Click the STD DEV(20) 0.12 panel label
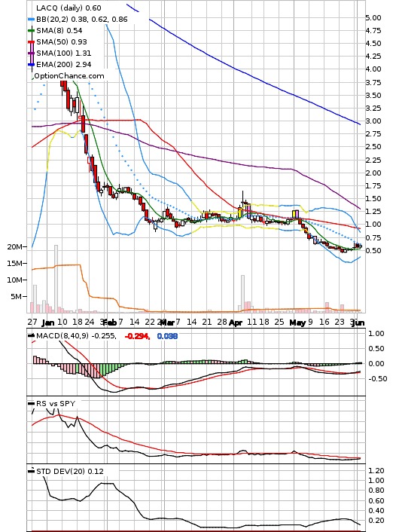The image size is (396, 532). click(x=70, y=471)
